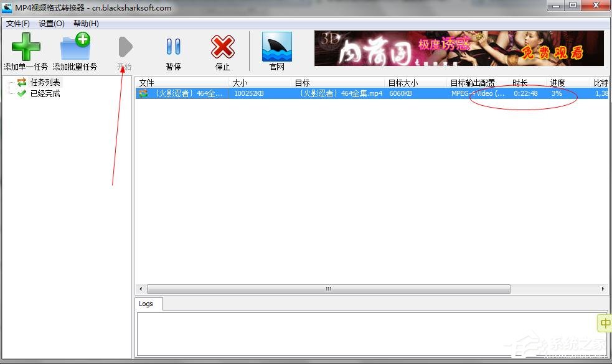This screenshot has height=364, width=612.
Task: Sort by the 大小 column header
Action: [x=260, y=83]
